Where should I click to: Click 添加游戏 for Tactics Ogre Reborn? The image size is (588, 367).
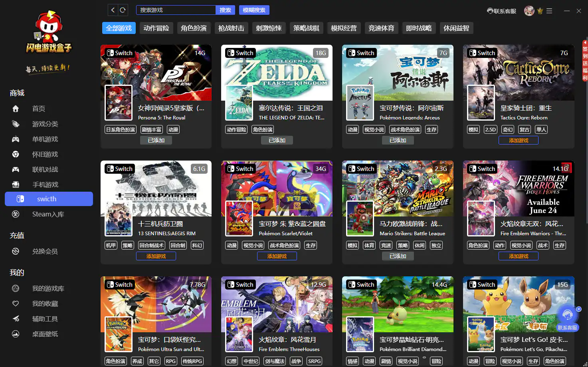coord(519,140)
